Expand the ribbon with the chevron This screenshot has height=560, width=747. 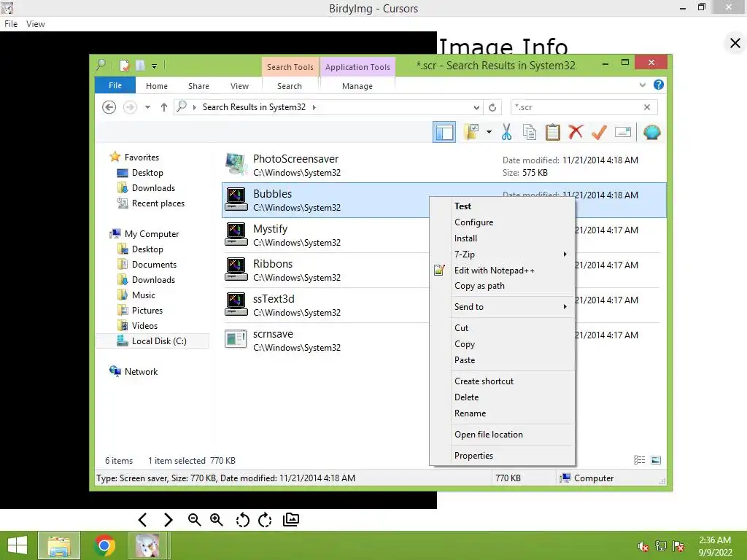point(642,85)
